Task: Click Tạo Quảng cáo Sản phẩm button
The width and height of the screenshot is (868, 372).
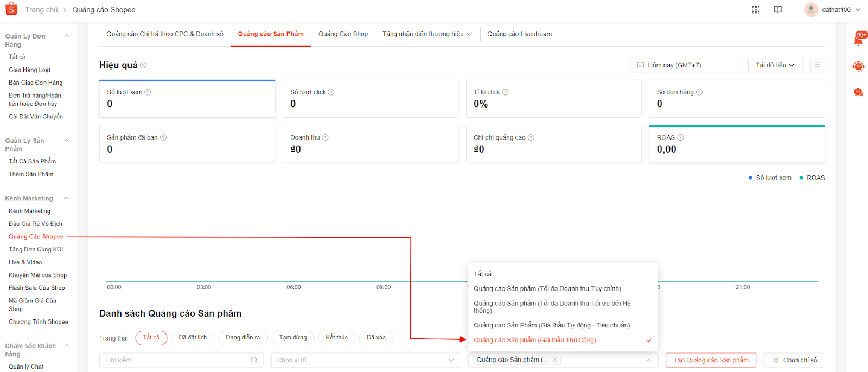Action: click(711, 360)
